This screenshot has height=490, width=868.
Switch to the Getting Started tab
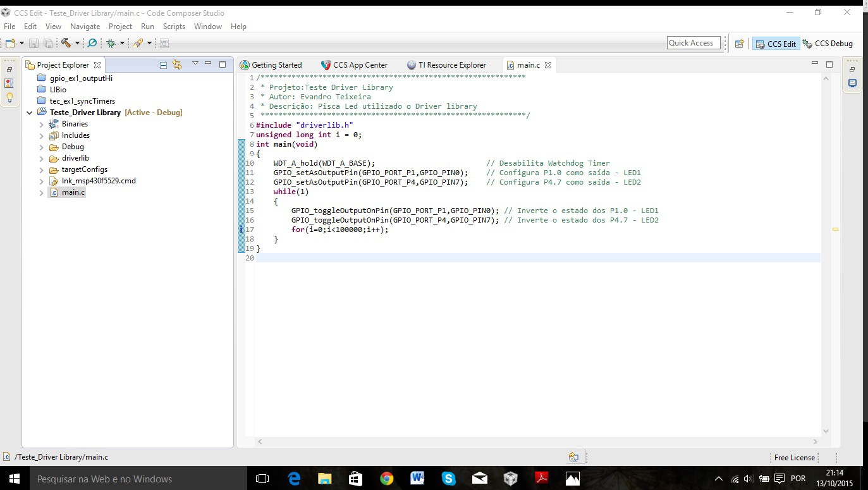(271, 65)
